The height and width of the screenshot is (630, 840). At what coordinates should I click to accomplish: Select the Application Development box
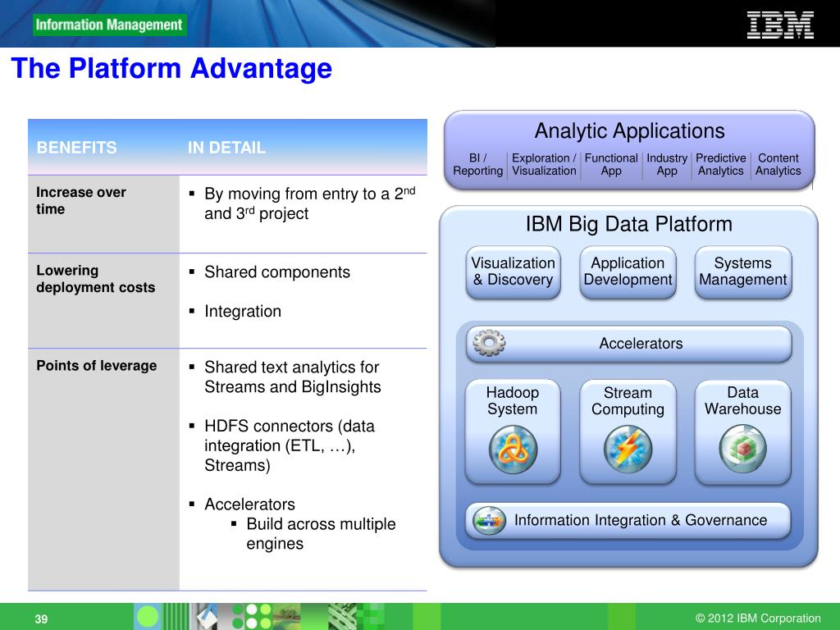pos(628,272)
